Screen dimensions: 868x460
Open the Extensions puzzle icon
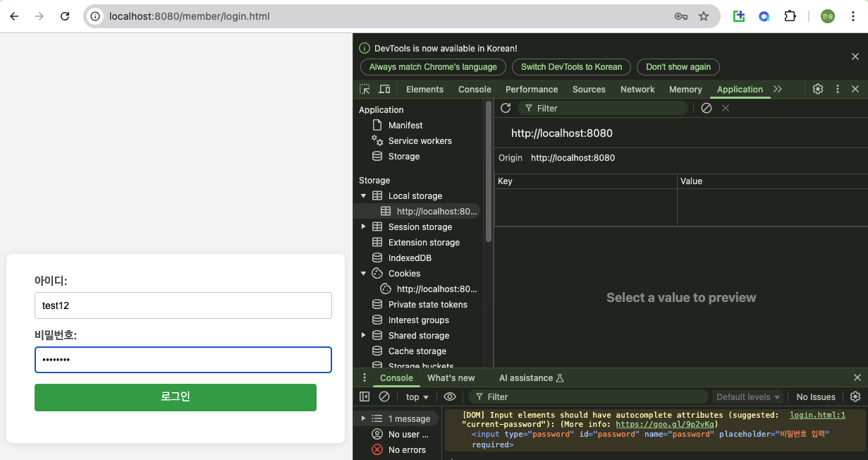click(790, 16)
